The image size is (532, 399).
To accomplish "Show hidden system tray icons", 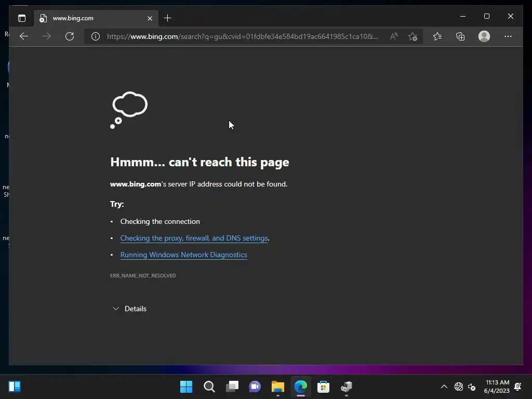I will (x=444, y=387).
